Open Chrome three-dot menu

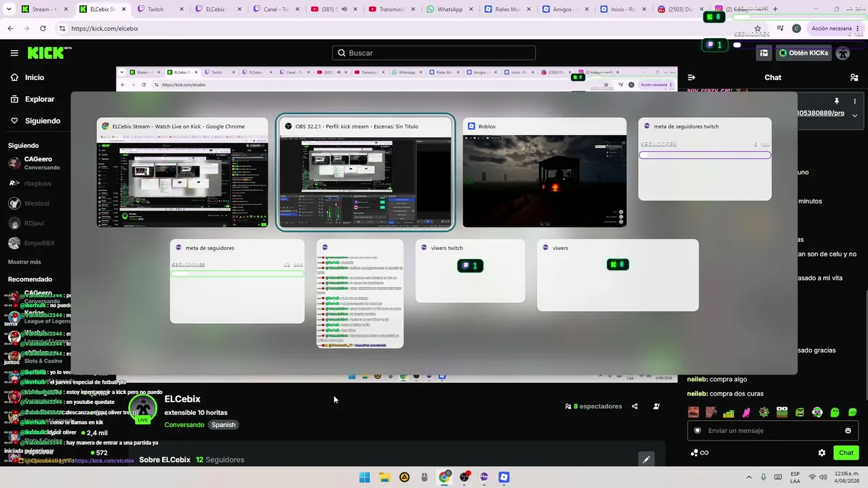pos(858,28)
